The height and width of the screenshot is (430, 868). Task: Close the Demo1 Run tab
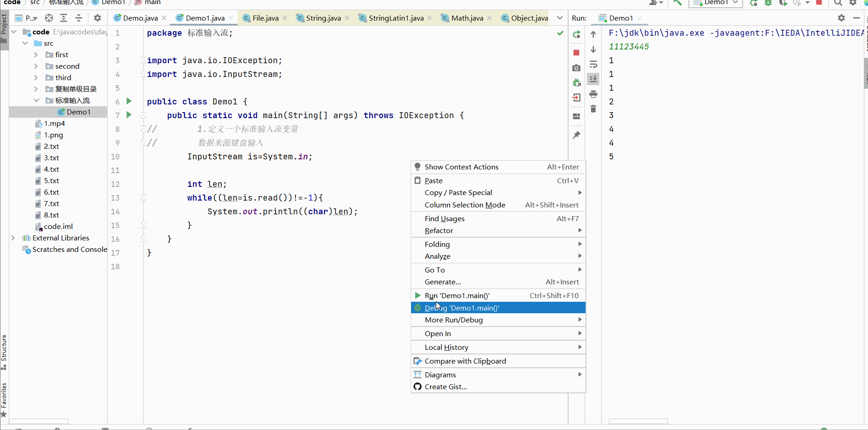point(640,18)
